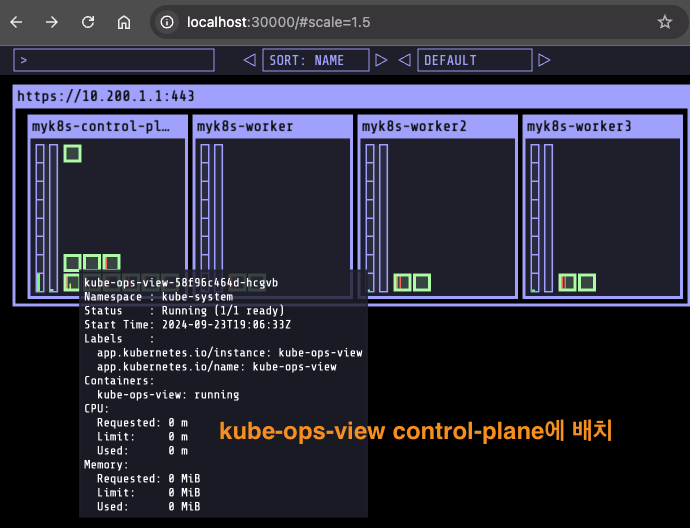
Task: Click app.kubernetes.io/name label line
Action: (217, 367)
